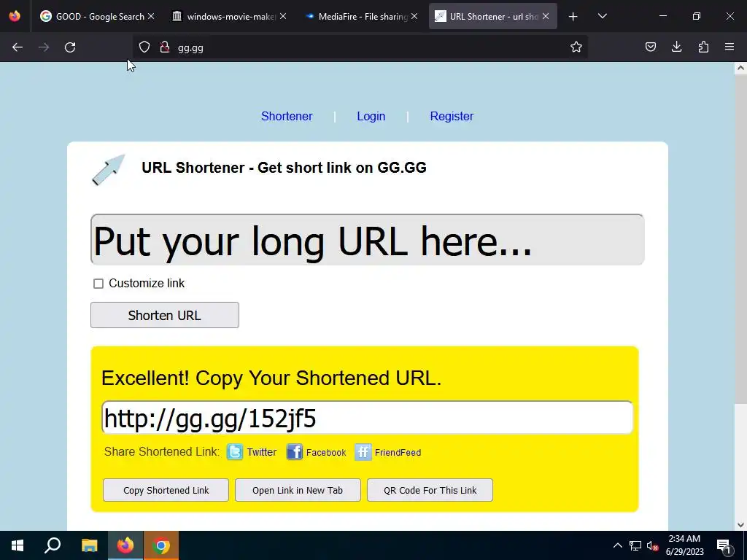Viewport: 747px width, 560px height.
Task: Click Open Link in New Tab button
Action: coord(298,490)
